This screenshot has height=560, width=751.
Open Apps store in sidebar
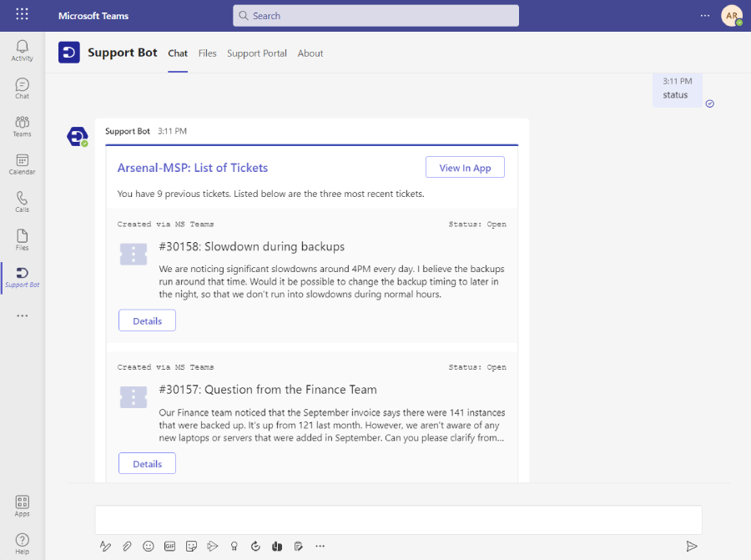pyautogui.click(x=22, y=506)
